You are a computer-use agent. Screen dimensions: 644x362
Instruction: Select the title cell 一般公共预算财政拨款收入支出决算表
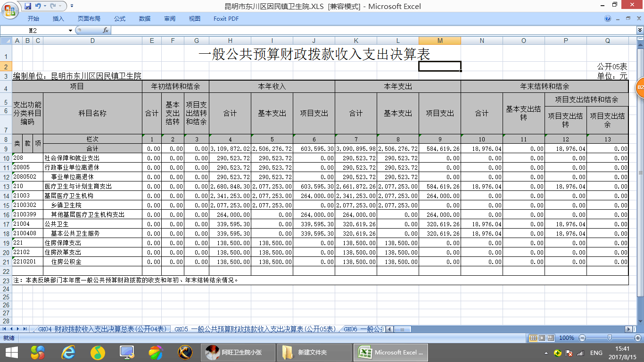[x=314, y=55]
